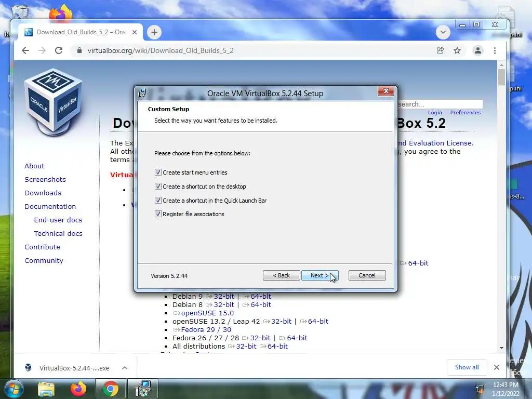This screenshot has height=399, width=532.
Task: Toggle Create a shortcut on the desktop
Action: pos(158,187)
